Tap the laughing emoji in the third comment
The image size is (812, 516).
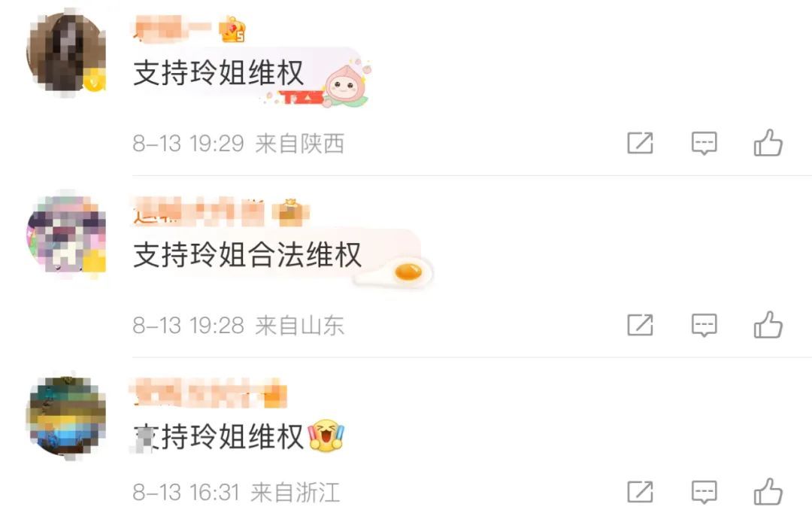coord(326,436)
